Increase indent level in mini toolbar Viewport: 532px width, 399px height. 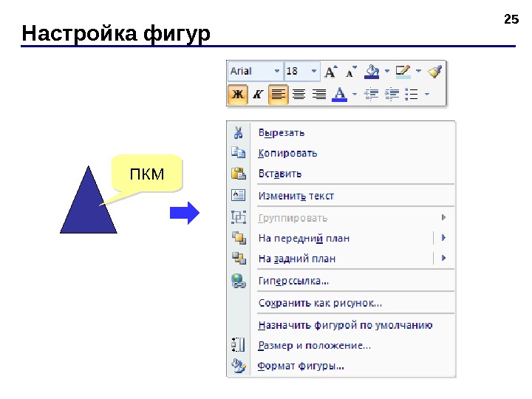point(392,94)
